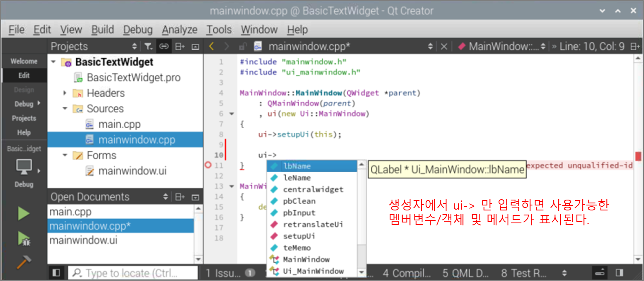Open the File menu
644x281 pixels.
[x=17, y=29]
